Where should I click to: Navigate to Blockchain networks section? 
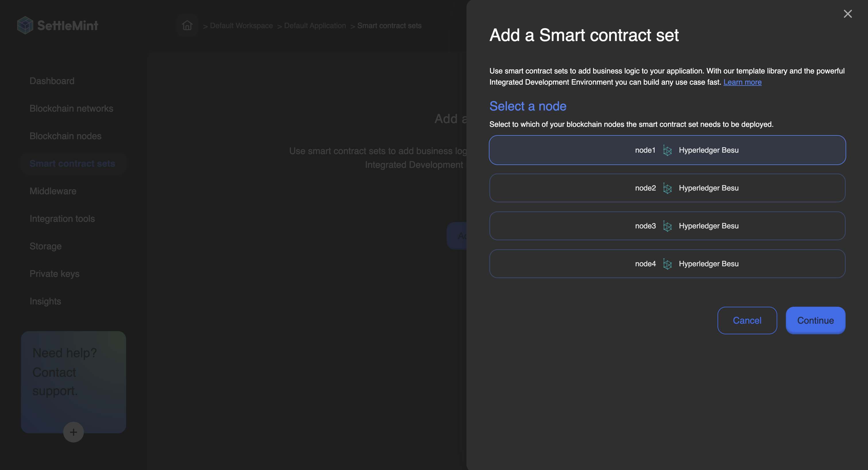coord(71,108)
